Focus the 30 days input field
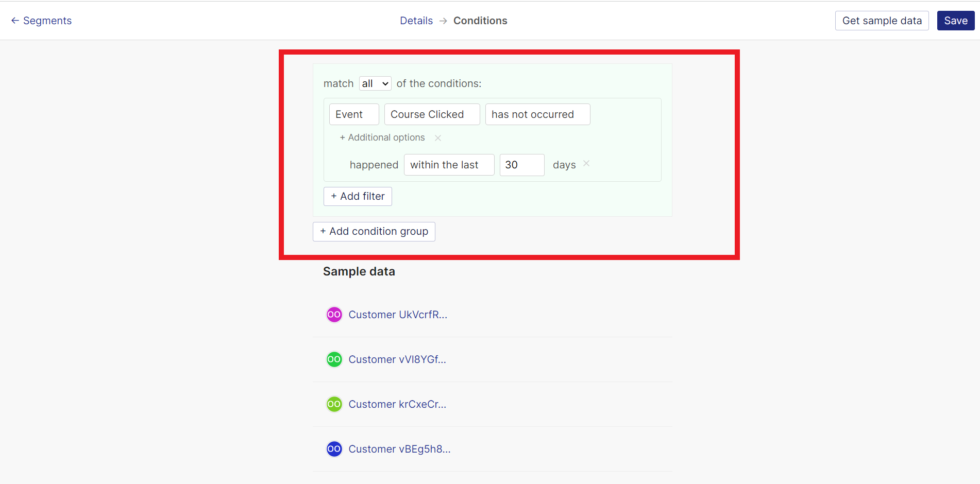Screen dimensions: 980x484 click(522, 165)
